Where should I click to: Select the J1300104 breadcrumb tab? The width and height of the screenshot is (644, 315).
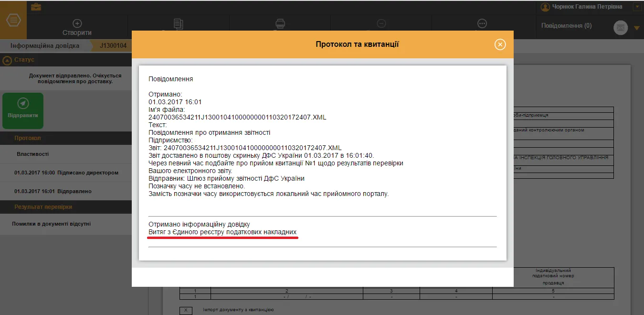pyautogui.click(x=113, y=46)
